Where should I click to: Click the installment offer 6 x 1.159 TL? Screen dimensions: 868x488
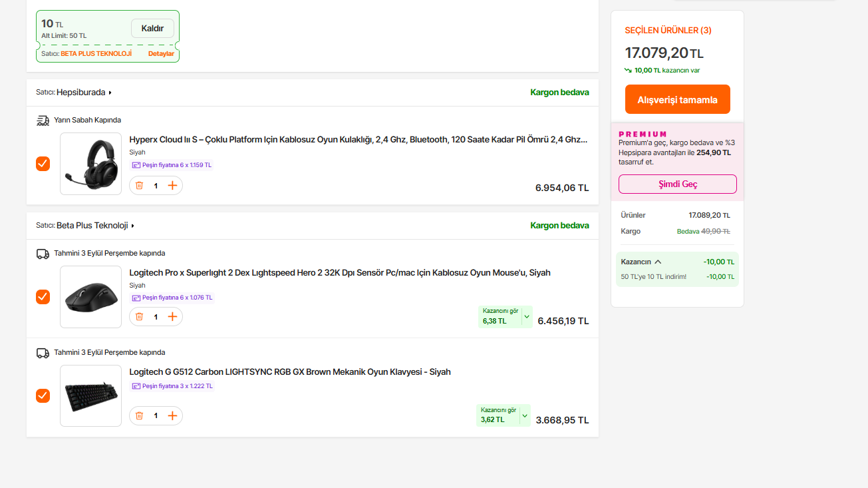tap(172, 165)
